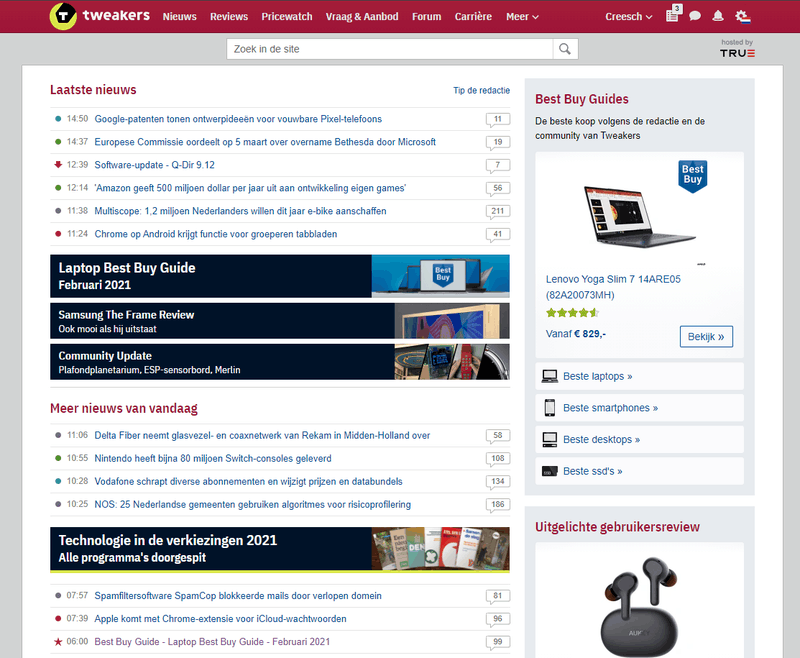Open Apple Chrome-extensie iCloud-wachtwoorden article
Screen dimensions: 800x658
pos(220,618)
